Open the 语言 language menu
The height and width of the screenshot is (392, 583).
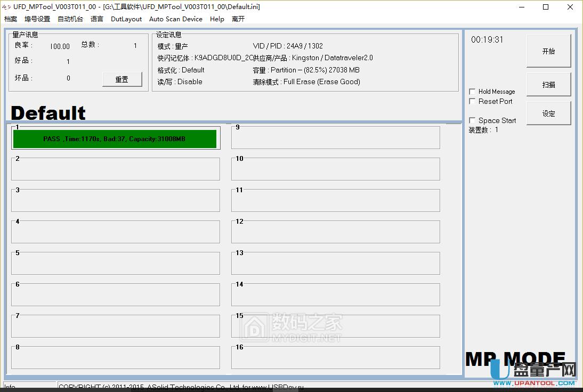96,19
